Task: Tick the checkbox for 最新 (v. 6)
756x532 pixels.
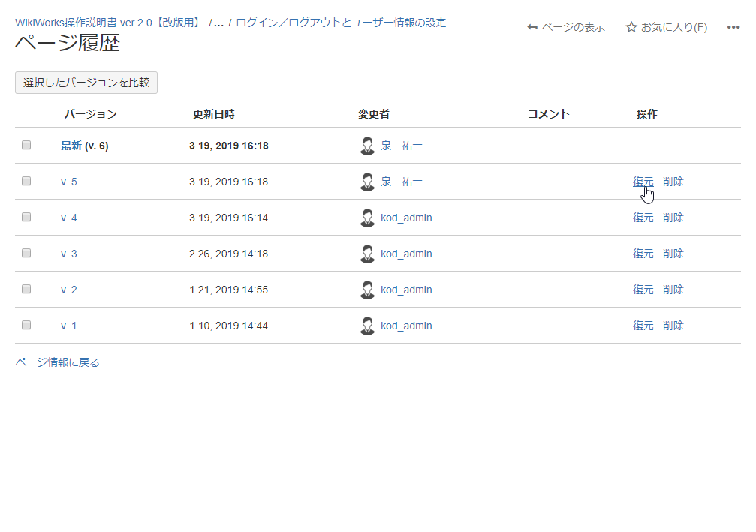Action: (26, 145)
